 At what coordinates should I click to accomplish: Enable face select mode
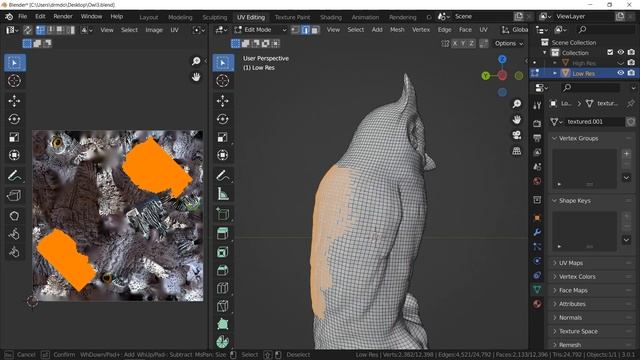pos(315,30)
